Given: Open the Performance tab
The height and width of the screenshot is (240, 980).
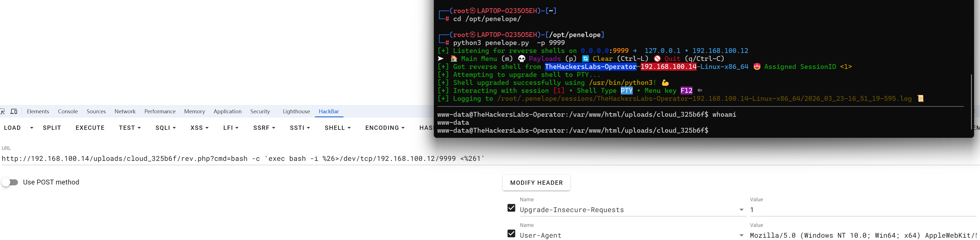Looking at the screenshot, I should 160,111.
